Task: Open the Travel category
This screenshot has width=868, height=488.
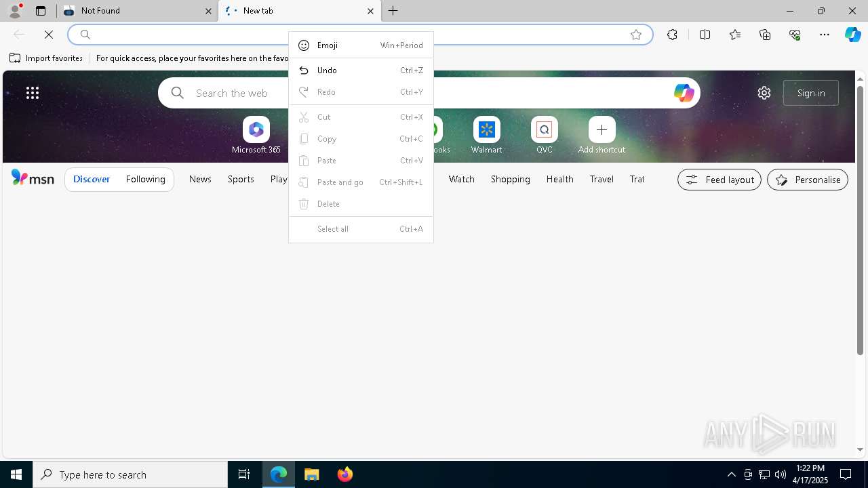Action: pos(601,179)
